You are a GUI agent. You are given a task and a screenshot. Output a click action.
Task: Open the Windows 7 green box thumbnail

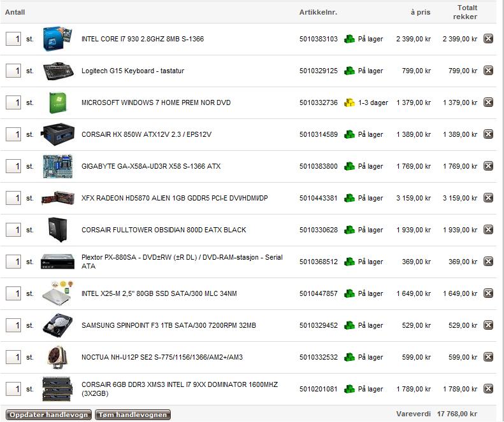58,102
